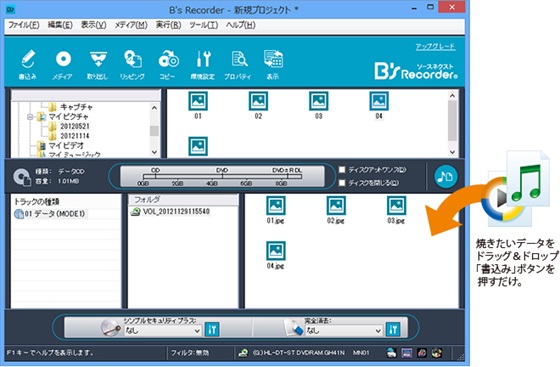Open the コピー (Copy) disc tool
Viewport: 560px width, 367px height.
(x=168, y=64)
